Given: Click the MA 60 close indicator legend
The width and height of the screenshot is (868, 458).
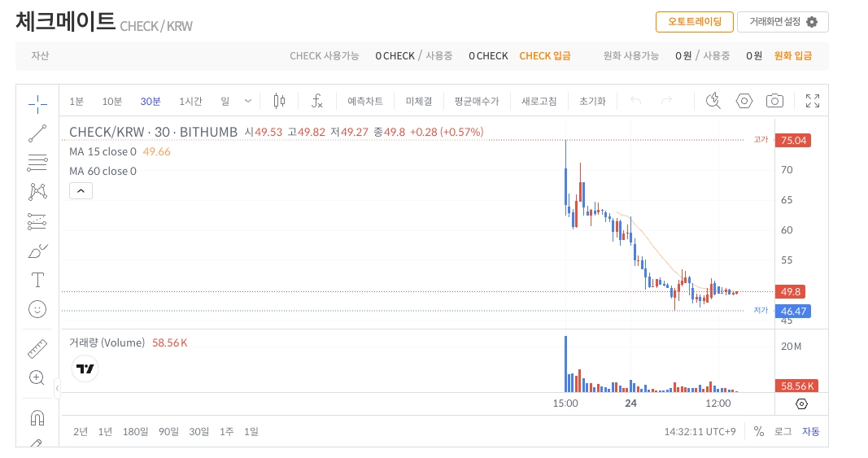Looking at the screenshot, I should (103, 171).
